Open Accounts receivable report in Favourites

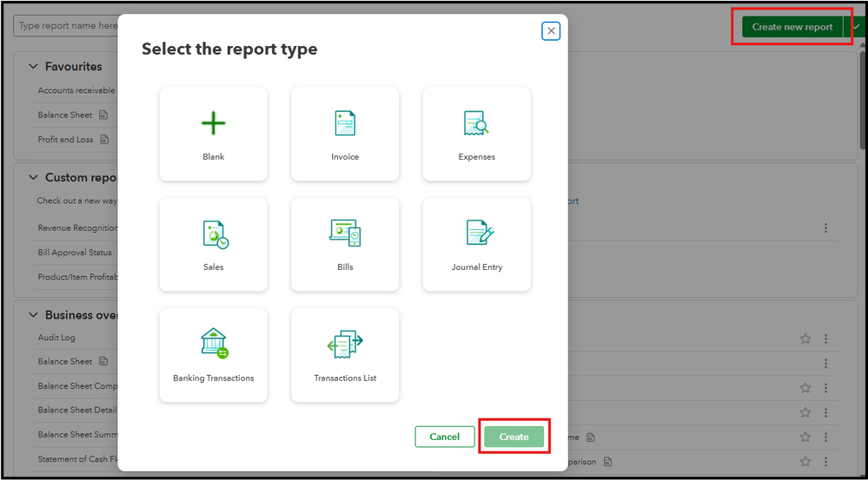tap(76, 90)
